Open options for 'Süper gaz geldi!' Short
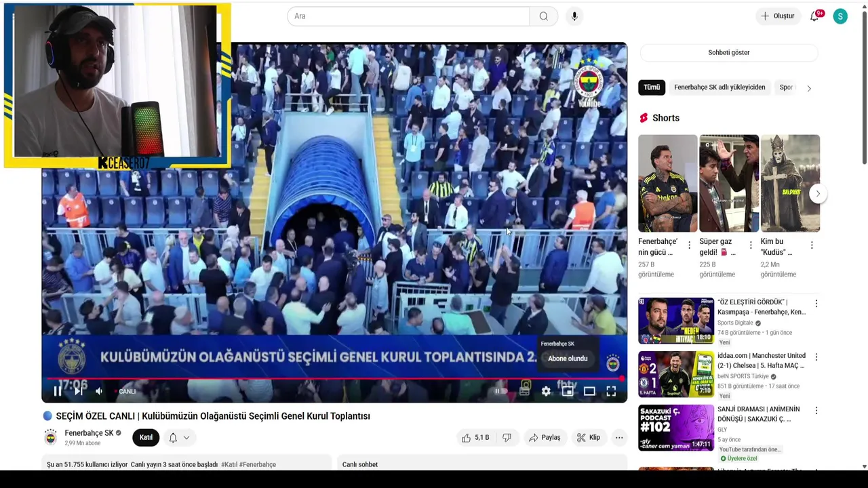Image resolution: width=868 pixels, height=488 pixels. (751, 245)
